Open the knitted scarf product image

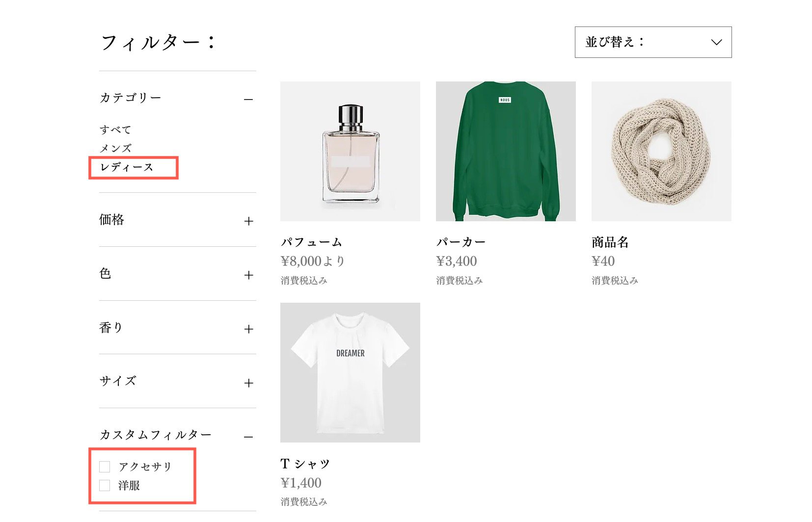point(661,151)
